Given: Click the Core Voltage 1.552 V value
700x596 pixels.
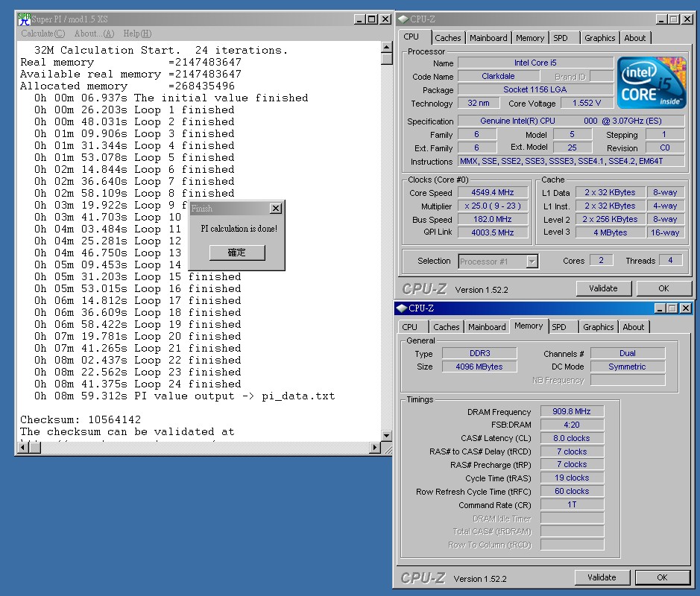Looking at the screenshot, I should 587,103.
